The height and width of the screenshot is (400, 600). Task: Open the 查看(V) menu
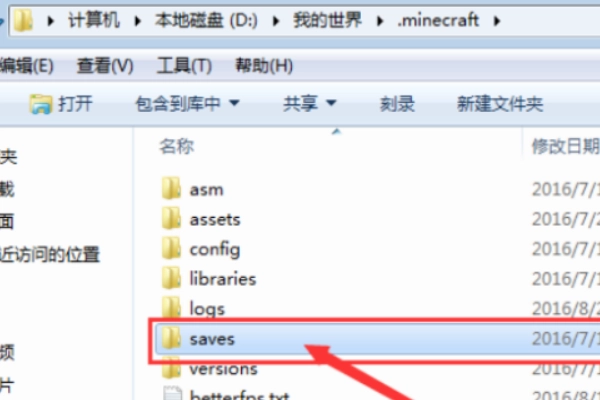click(x=105, y=66)
